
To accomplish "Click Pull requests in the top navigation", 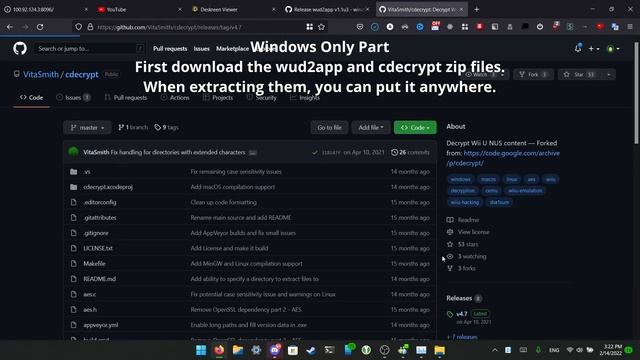I will click(170, 49).
